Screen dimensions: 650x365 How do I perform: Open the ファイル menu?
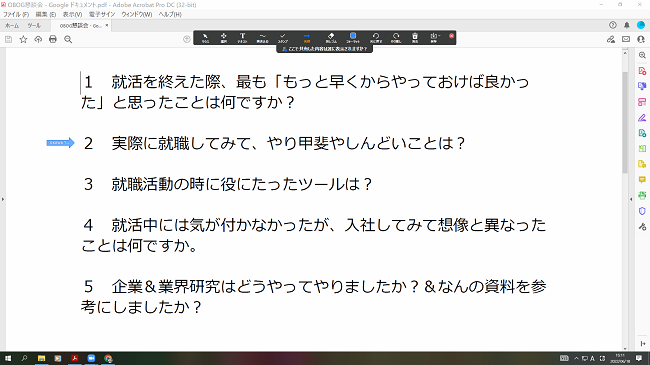coord(16,14)
